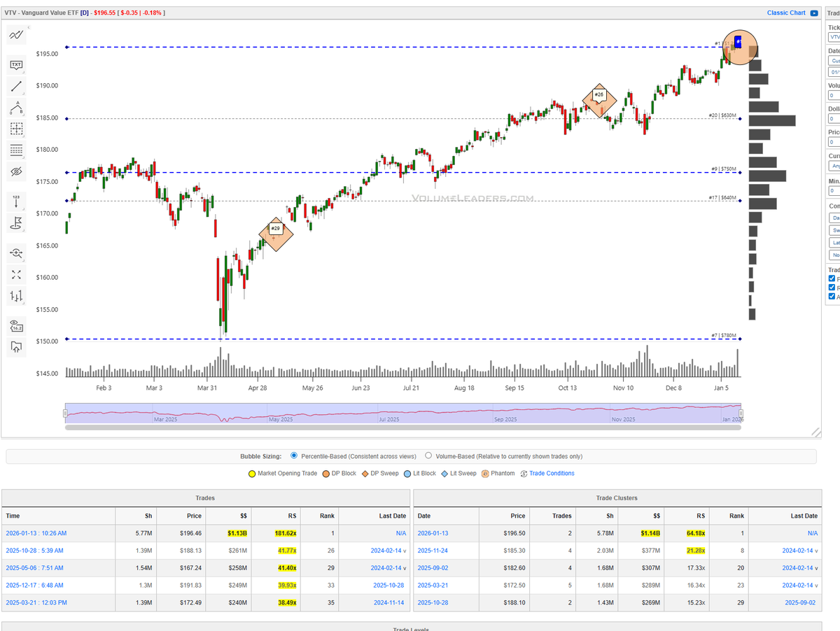
Task: Open trade 2025-03-21 : 12:03 PM
Action: point(35,602)
